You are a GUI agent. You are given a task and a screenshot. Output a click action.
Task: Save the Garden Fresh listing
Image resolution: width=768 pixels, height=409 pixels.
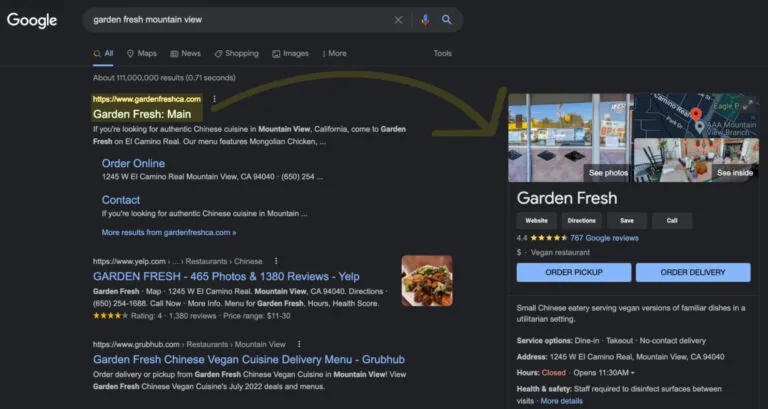pos(627,221)
